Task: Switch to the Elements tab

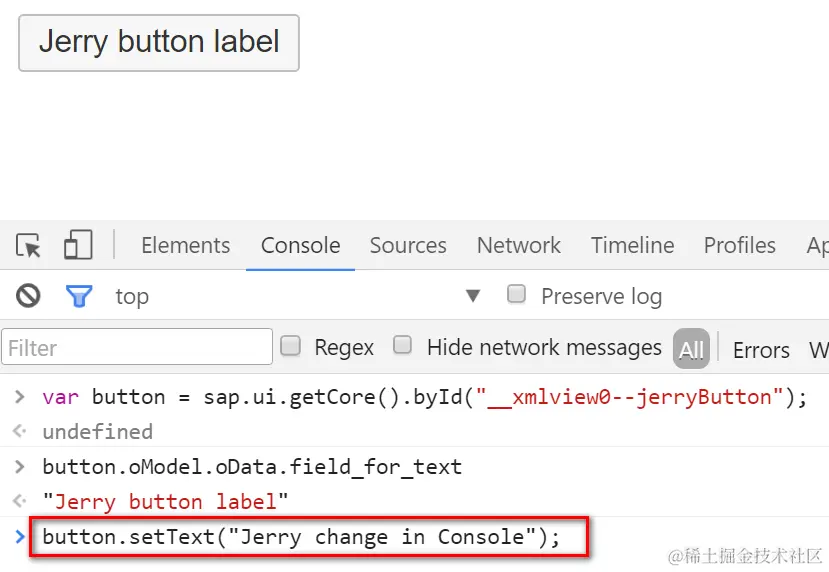Action: click(185, 245)
